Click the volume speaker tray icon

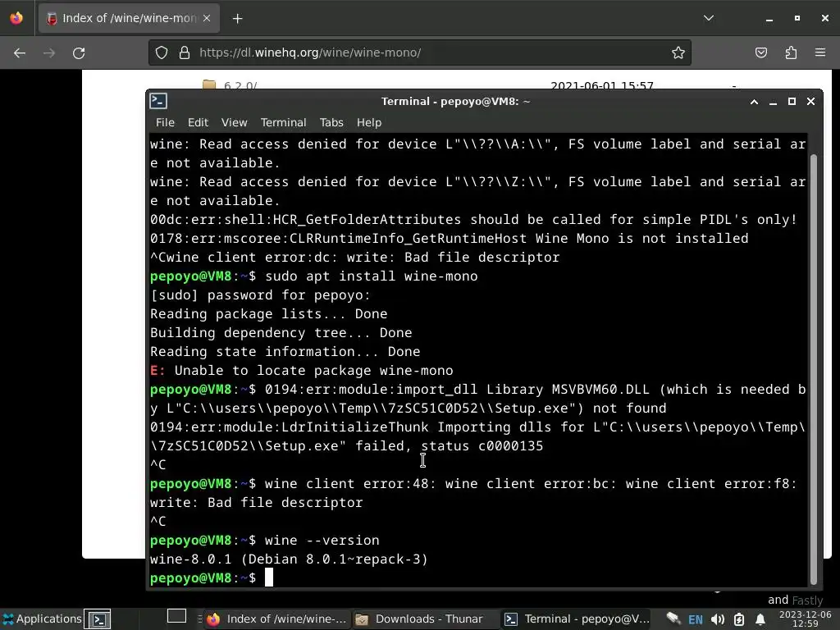[x=717, y=620]
